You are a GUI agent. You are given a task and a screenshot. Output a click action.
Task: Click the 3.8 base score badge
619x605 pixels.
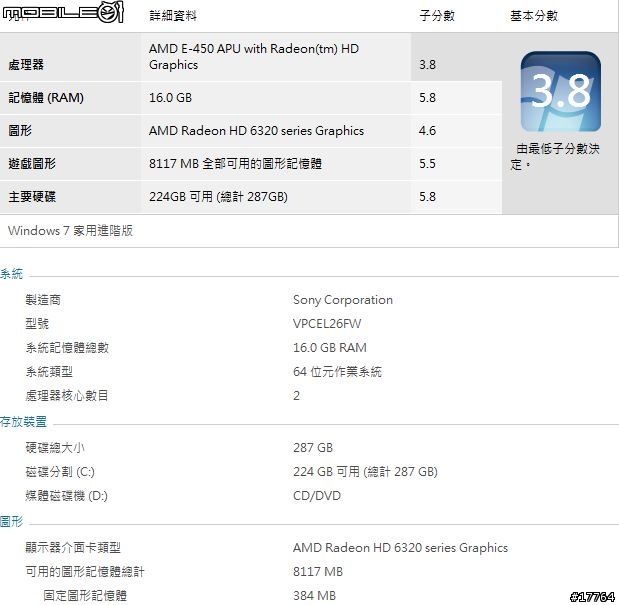561,91
